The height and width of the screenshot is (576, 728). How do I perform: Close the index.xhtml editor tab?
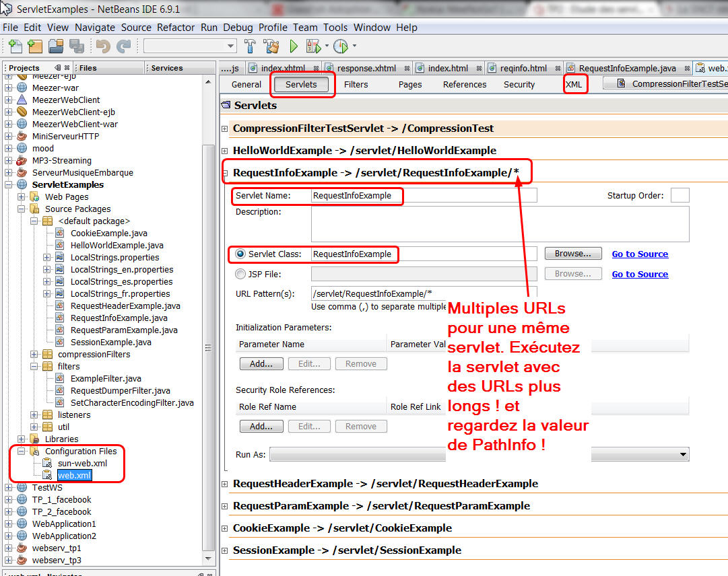[x=316, y=68]
